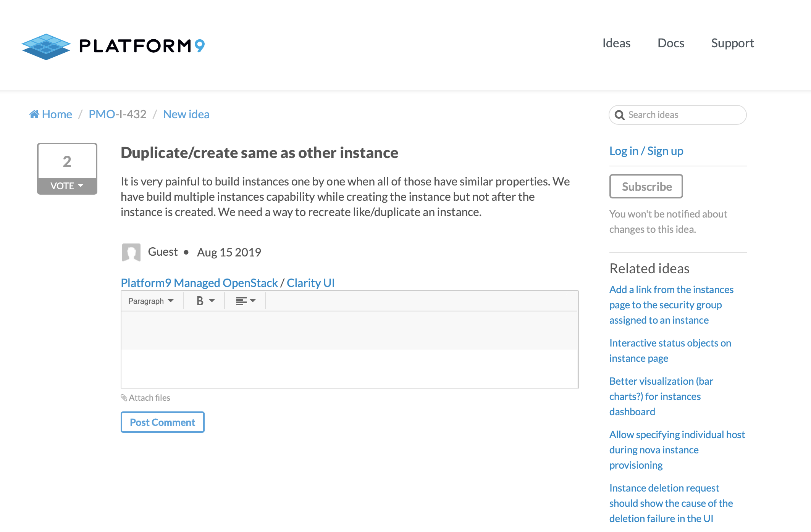Open the bold formatting dropdown arrow
This screenshot has width=811, height=532.
click(212, 301)
